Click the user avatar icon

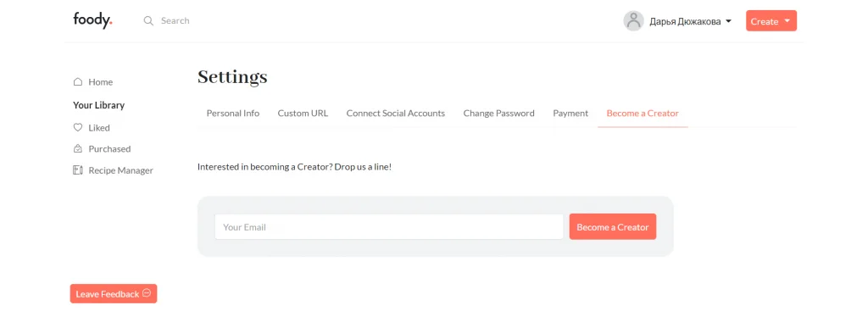point(633,21)
